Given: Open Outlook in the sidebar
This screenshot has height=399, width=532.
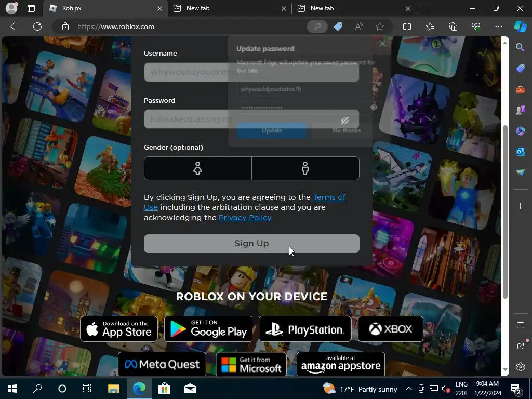Looking at the screenshot, I should click(520, 152).
